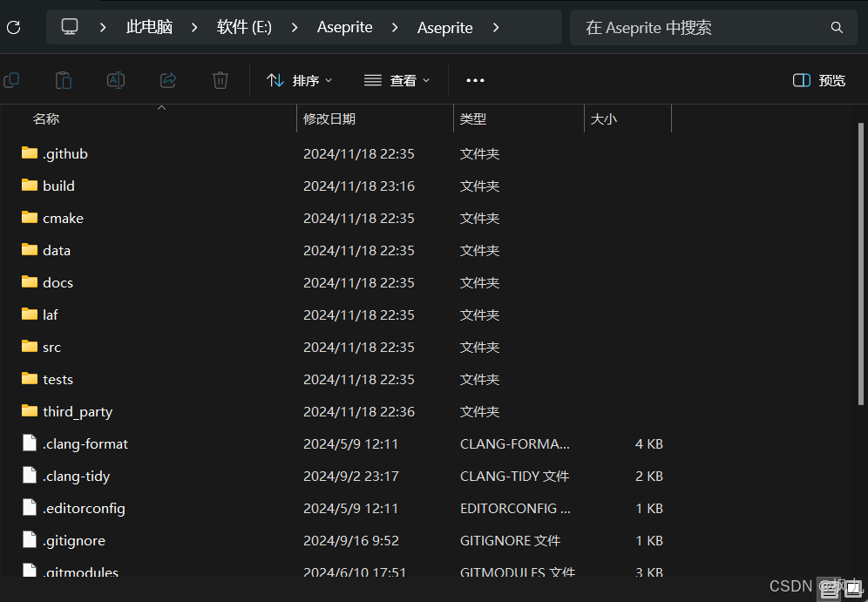Select the .editorconfig file icon

pyautogui.click(x=30, y=508)
